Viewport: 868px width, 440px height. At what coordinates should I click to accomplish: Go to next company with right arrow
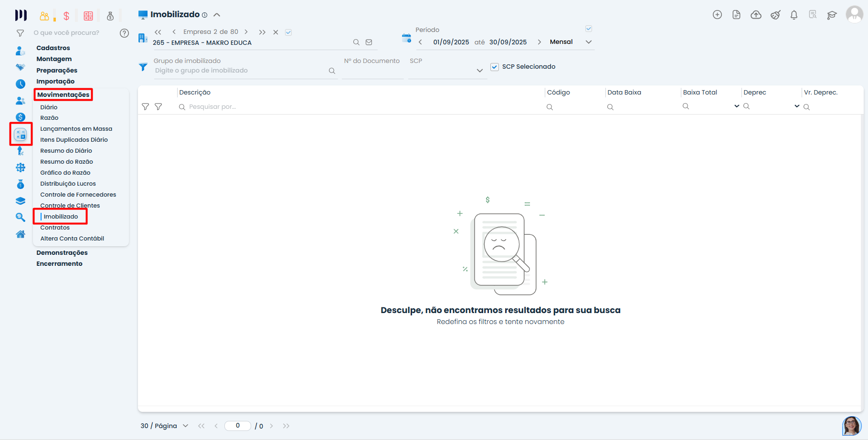[x=246, y=32]
